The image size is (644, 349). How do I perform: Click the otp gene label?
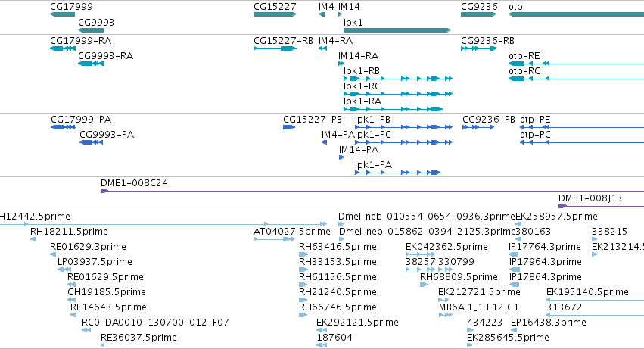(x=515, y=7)
